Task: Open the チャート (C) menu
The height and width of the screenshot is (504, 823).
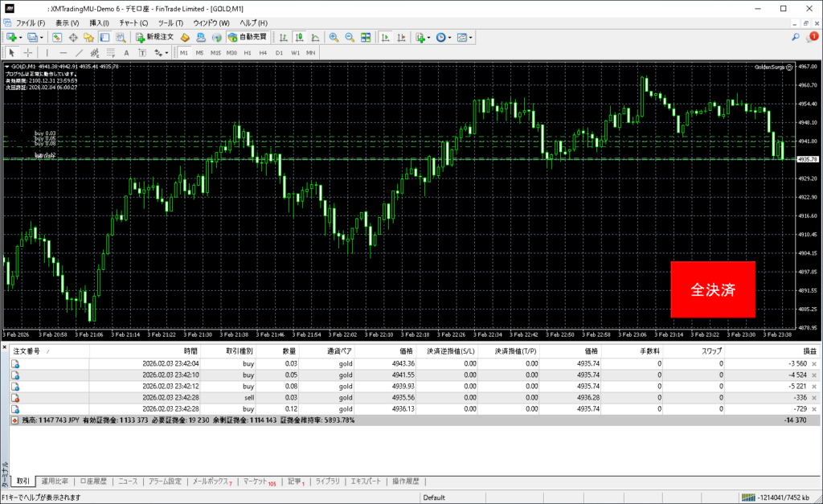Action: tap(133, 23)
